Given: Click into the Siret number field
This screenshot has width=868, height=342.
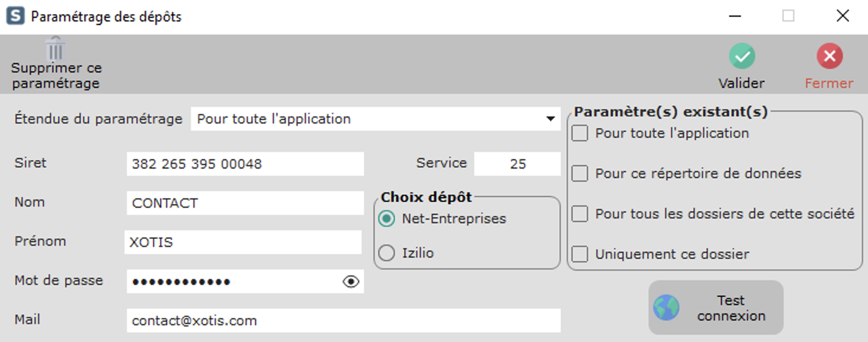Looking at the screenshot, I should coord(244,164).
